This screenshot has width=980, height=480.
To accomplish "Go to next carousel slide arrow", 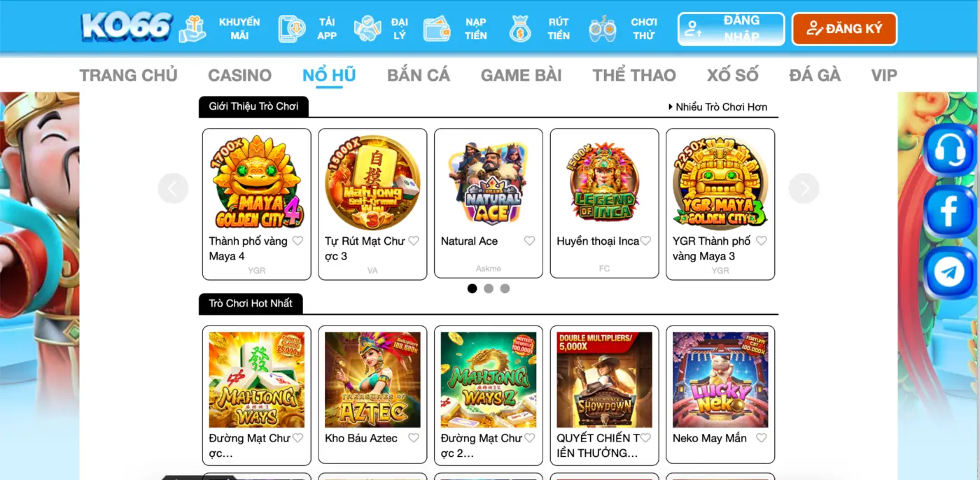I will [804, 188].
